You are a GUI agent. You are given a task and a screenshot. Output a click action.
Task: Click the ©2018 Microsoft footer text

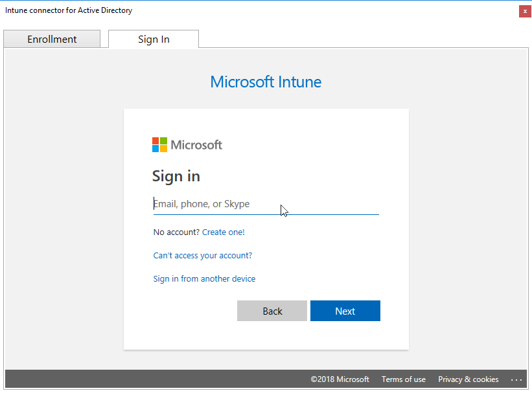click(340, 379)
